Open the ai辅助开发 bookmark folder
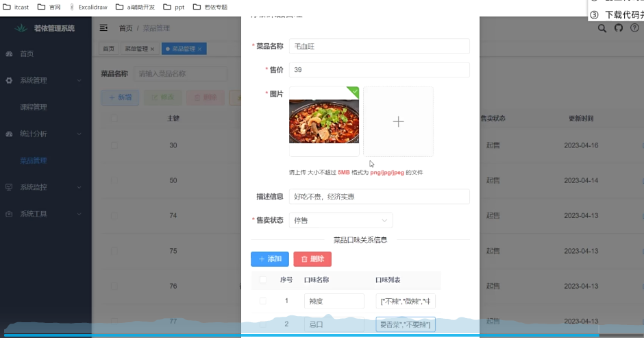Viewport: 644px width, 338px height. 135,7
